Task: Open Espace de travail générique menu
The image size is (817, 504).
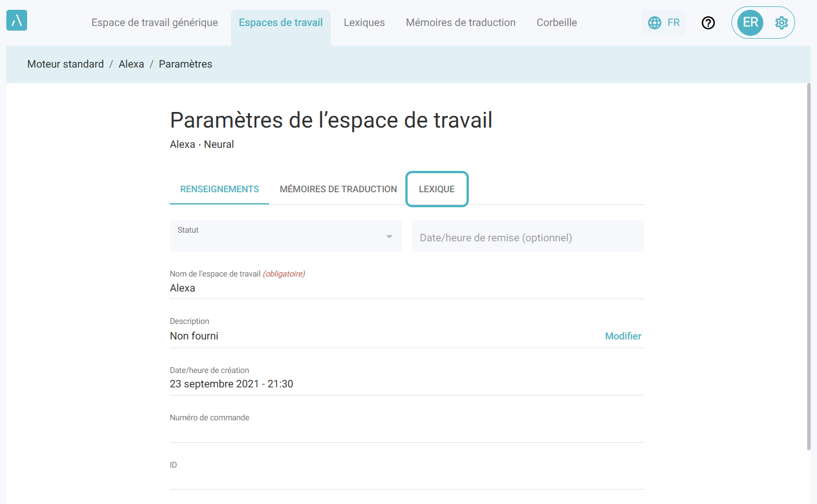Action: pos(155,23)
